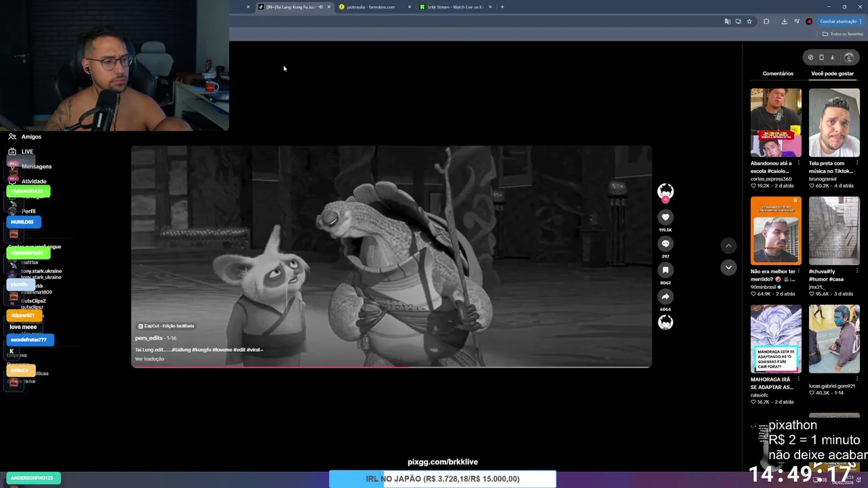Click the translate page icon
This screenshot has height=488, width=868.
click(x=728, y=21)
